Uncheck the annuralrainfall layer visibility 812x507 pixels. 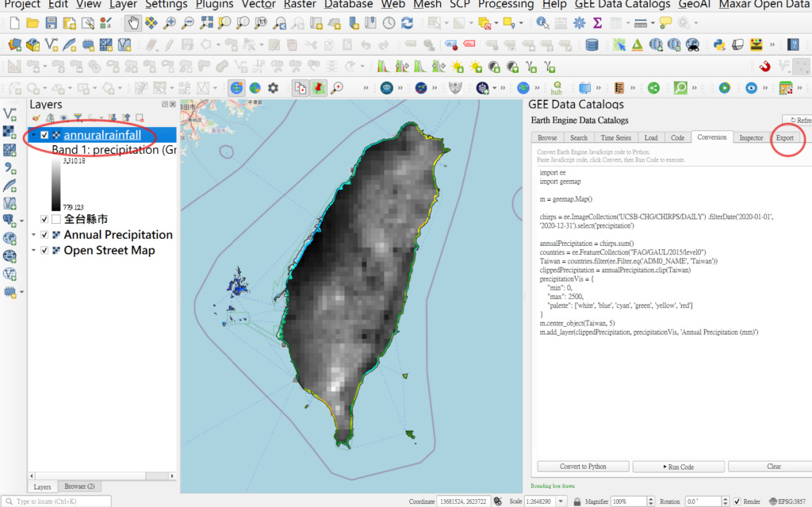pos(44,136)
